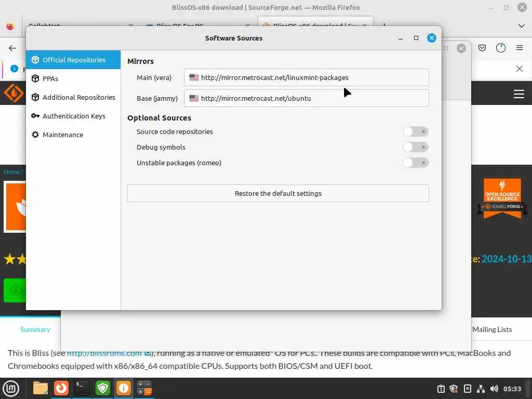532x399 pixels.
Task: Click the green download button
Action: point(15,290)
